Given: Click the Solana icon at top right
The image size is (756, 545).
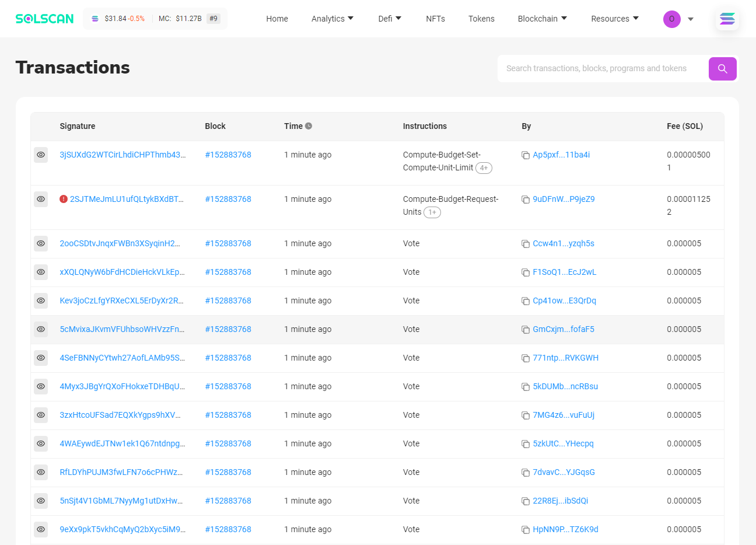Looking at the screenshot, I should click(x=727, y=19).
